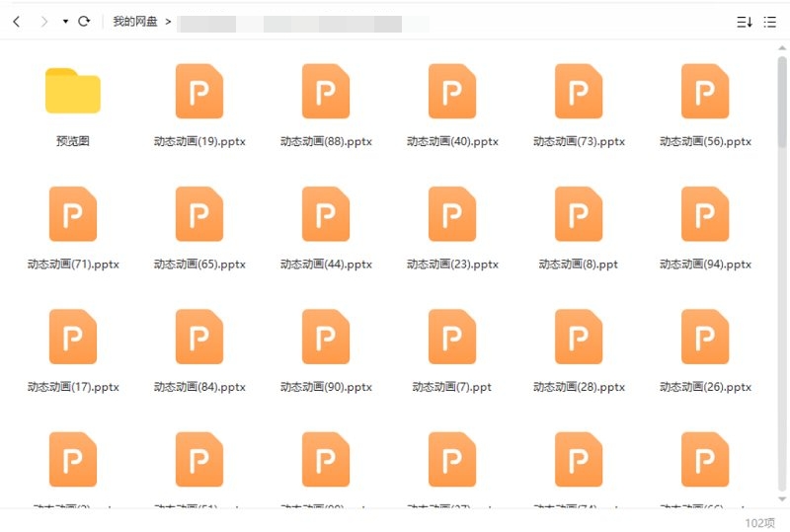790x532 pixels.
Task: Select the 动态动画(44).pptx file icon
Action: [x=326, y=214]
